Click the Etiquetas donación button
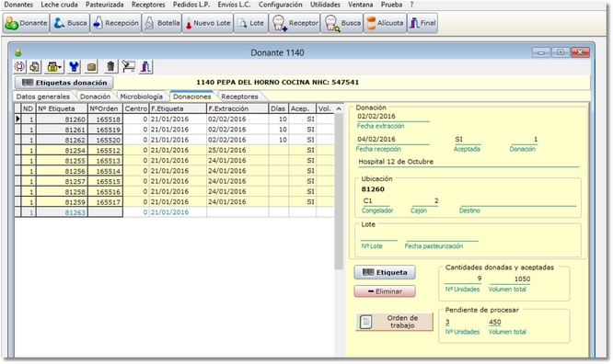This screenshot has width=613, height=364. pos(64,83)
